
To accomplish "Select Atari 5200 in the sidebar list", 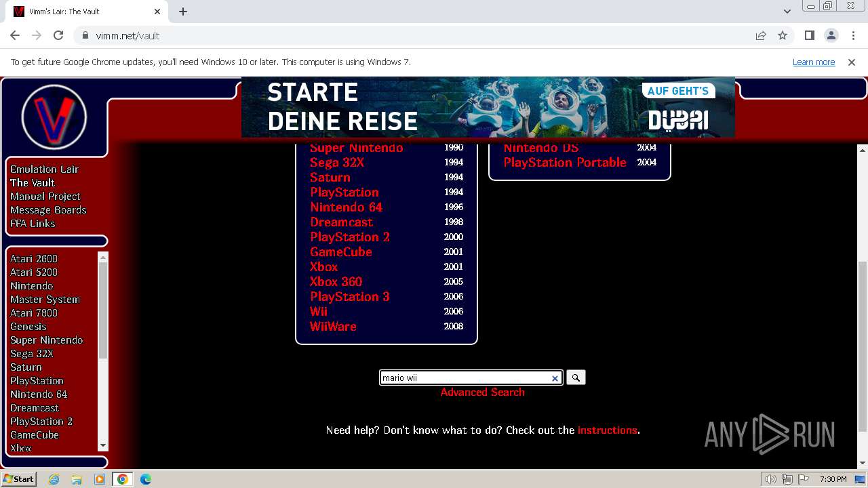I will (34, 272).
